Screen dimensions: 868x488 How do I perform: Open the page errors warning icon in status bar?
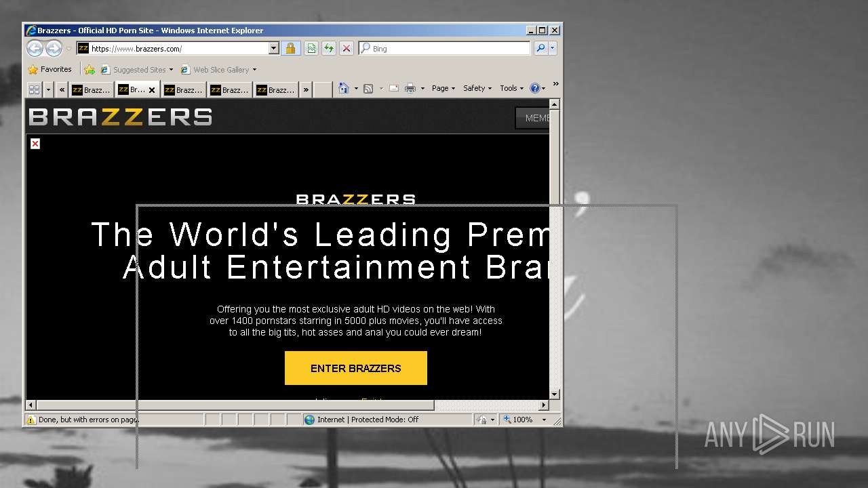point(31,420)
